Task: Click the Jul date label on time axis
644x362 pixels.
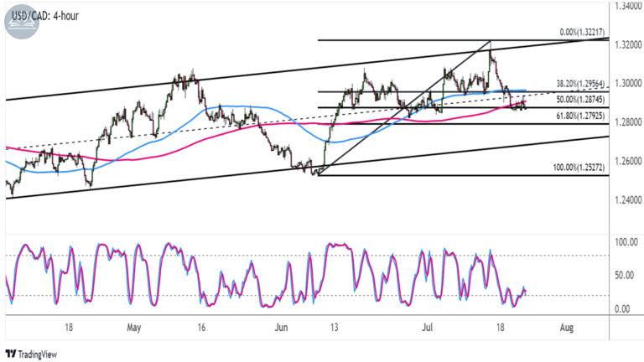Action: tap(428, 328)
